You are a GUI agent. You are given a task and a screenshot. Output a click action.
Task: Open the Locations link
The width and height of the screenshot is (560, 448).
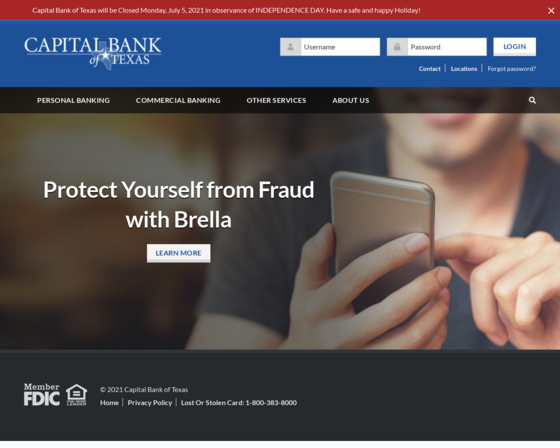[x=464, y=69]
